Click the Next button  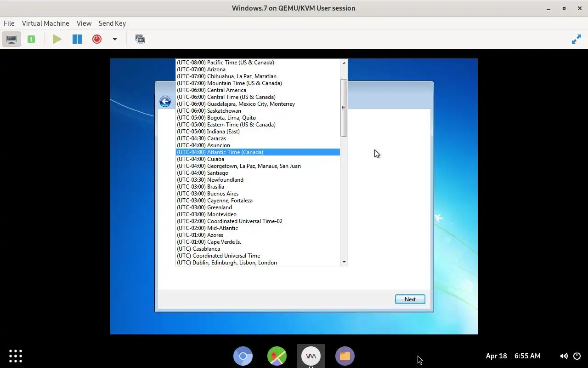point(410,299)
